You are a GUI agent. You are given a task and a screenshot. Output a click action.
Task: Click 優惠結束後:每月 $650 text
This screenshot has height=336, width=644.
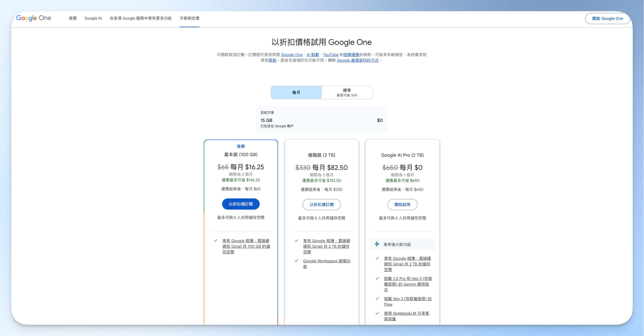(402, 189)
